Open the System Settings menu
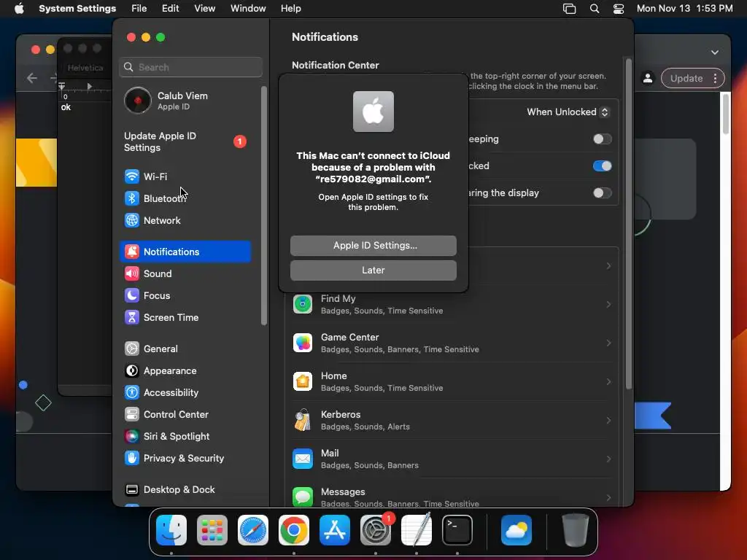The width and height of the screenshot is (747, 560). 77,9
